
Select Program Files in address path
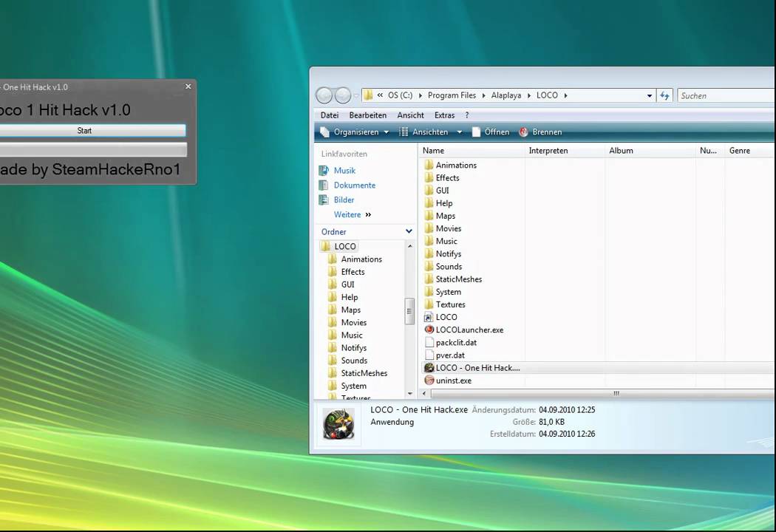[x=452, y=95]
